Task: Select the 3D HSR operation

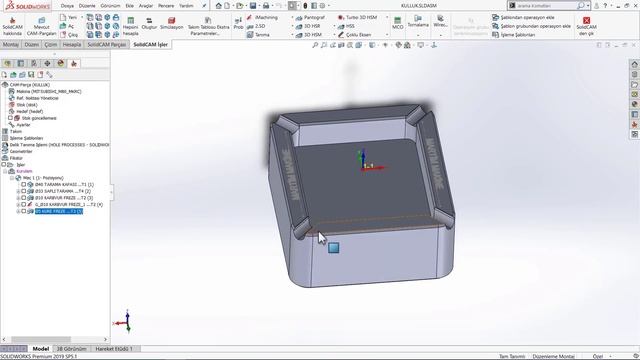Action: point(308,26)
